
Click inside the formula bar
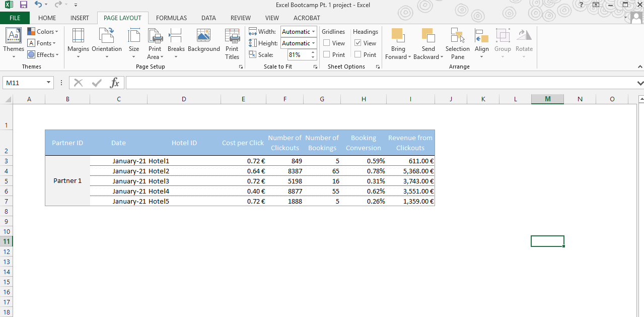pyautogui.click(x=381, y=83)
